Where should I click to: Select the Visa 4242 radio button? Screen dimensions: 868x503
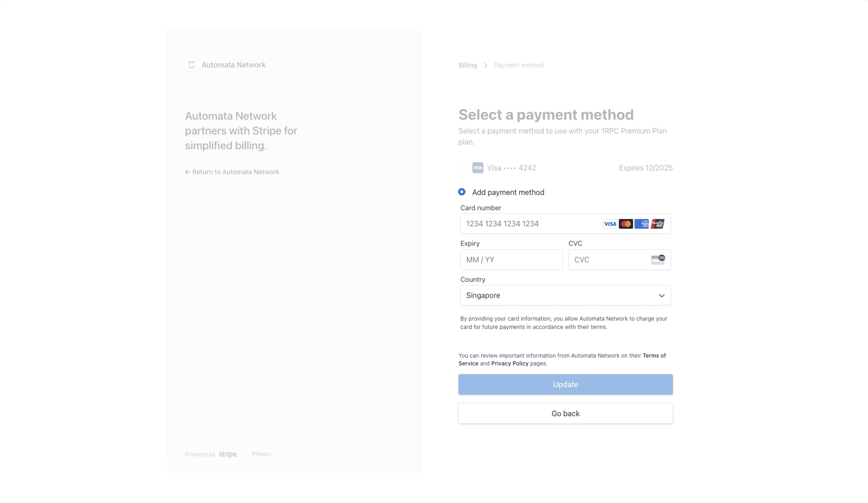(x=462, y=168)
